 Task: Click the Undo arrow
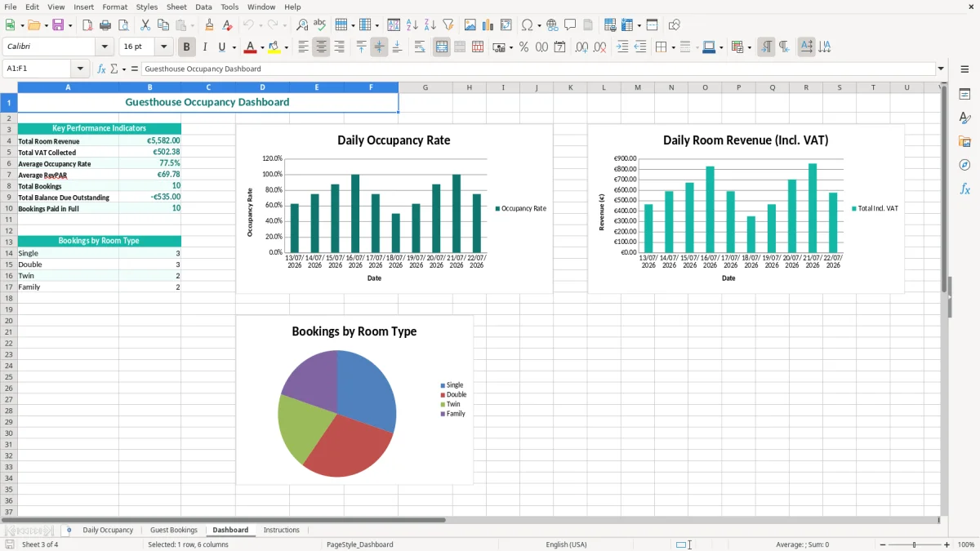pyautogui.click(x=248, y=25)
